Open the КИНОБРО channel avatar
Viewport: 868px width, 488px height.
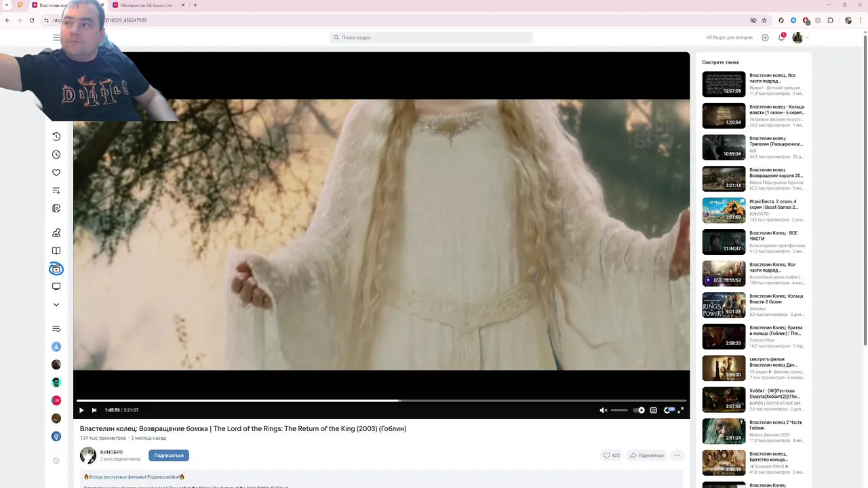88,455
